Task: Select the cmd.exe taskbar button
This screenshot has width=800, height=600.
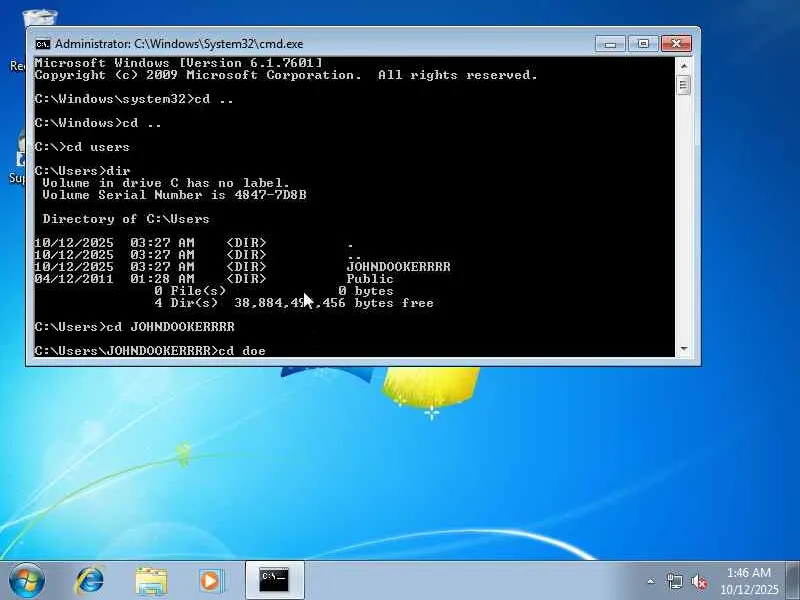Action: coord(274,581)
